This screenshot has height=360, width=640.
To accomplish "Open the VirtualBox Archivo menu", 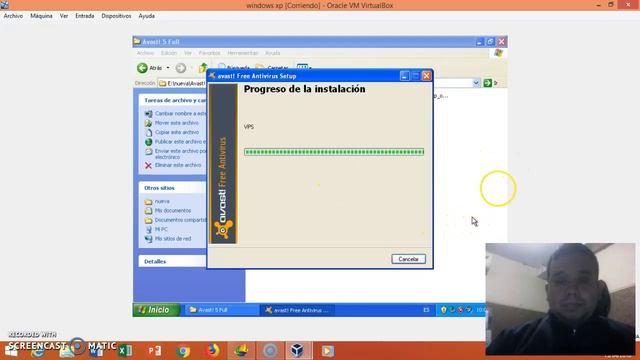I will (13, 16).
